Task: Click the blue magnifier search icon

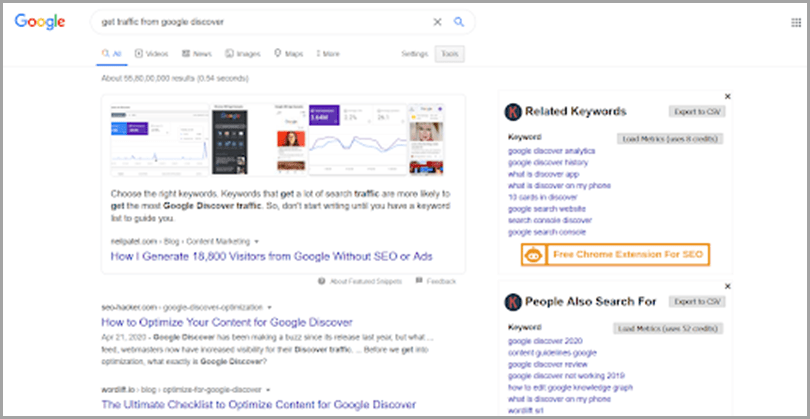Action: [x=459, y=22]
